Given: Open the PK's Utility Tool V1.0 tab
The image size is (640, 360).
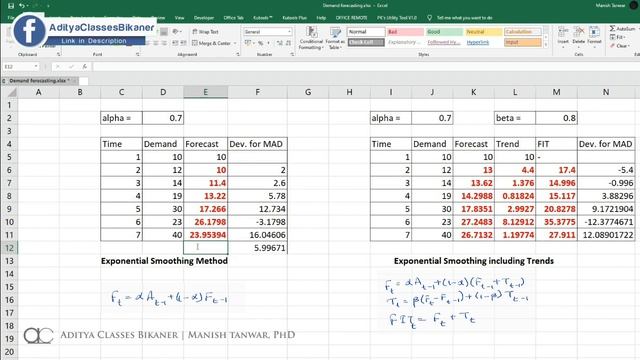Looking at the screenshot, I should (x=397, y=18).
